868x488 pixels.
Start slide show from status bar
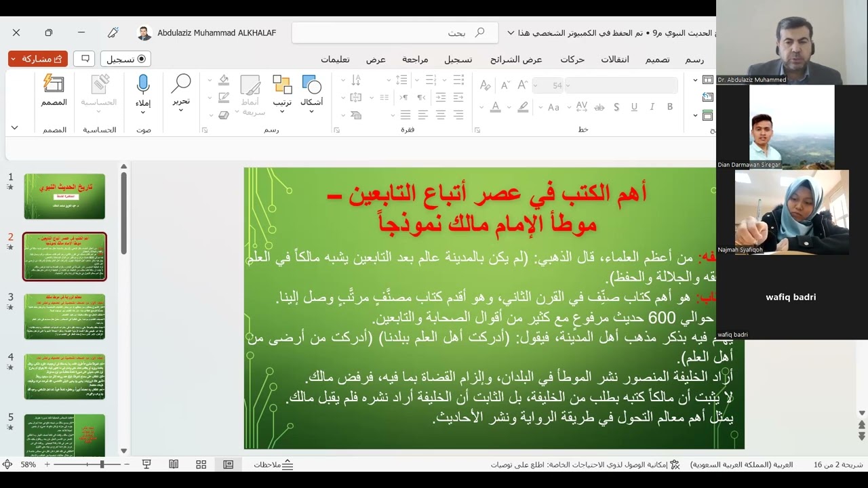(x=146, y=464)
